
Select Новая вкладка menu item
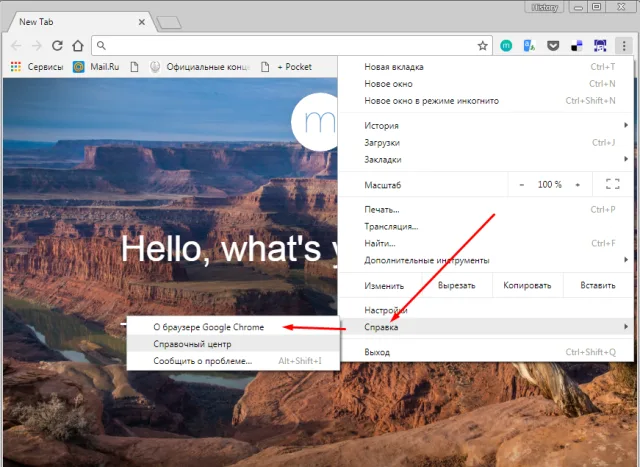486,67
